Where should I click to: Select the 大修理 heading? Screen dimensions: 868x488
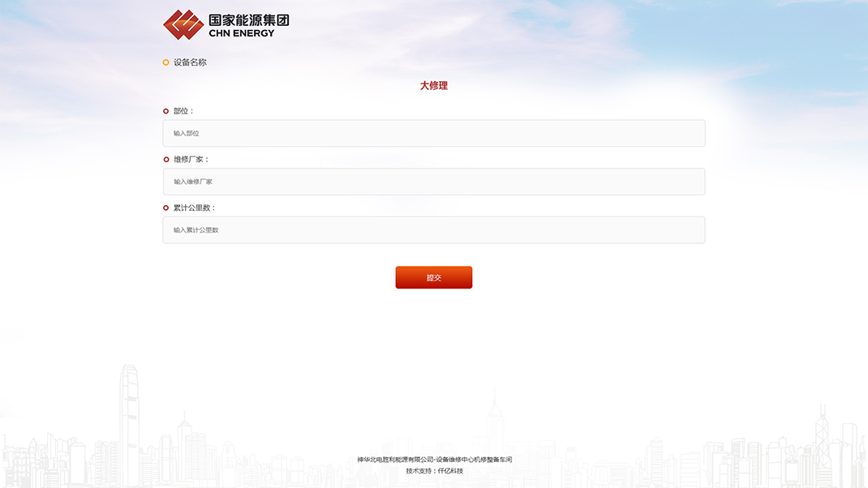434,86
